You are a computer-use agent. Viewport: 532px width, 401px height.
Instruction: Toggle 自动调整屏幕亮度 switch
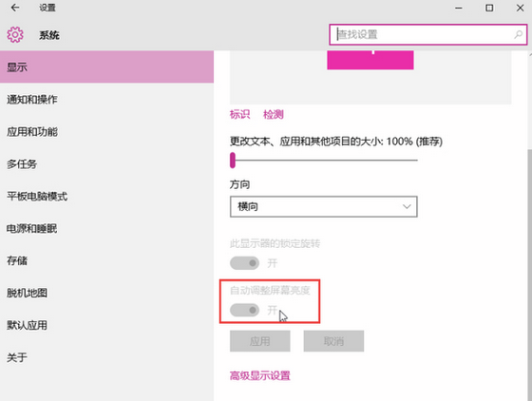244,310
